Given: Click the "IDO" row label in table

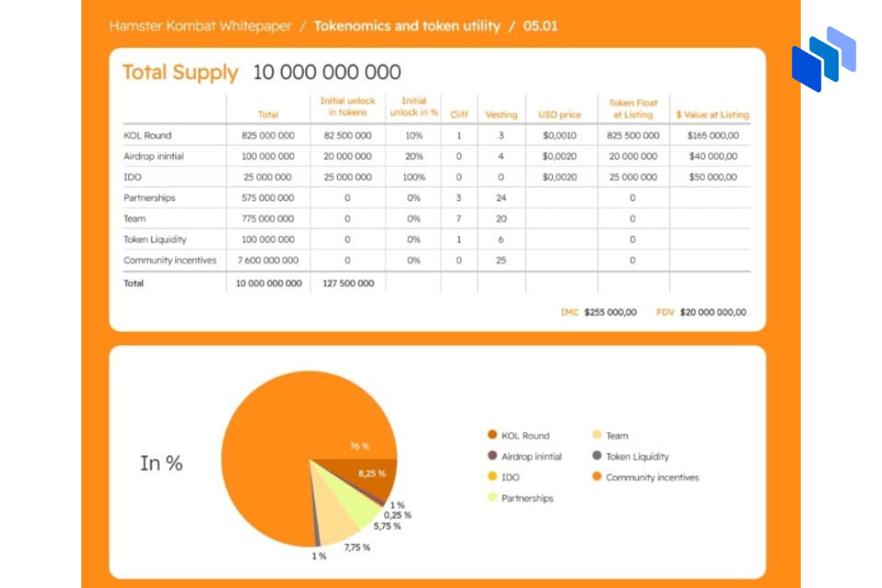Looking at the screenshot, I should tap(133, 177).
